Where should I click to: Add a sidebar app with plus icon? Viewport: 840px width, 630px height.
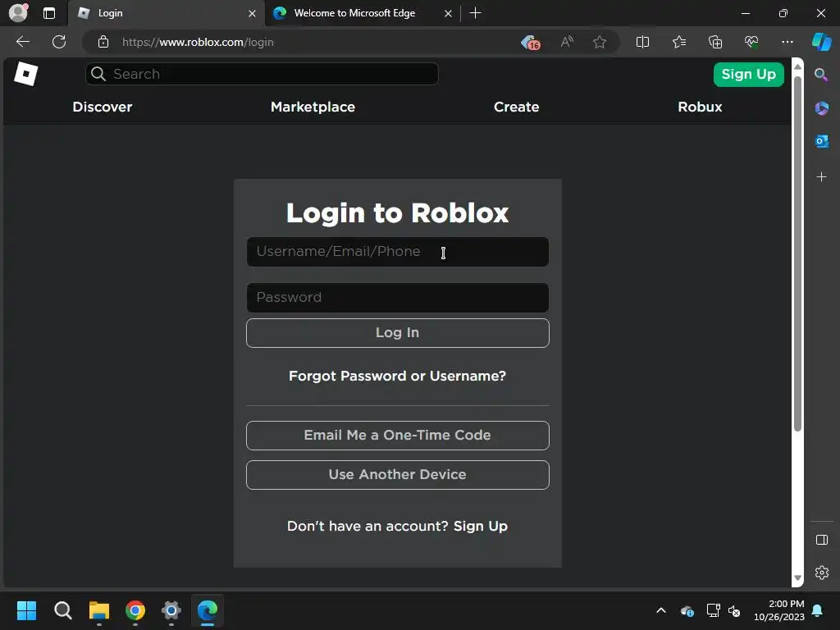click(821, 177)
